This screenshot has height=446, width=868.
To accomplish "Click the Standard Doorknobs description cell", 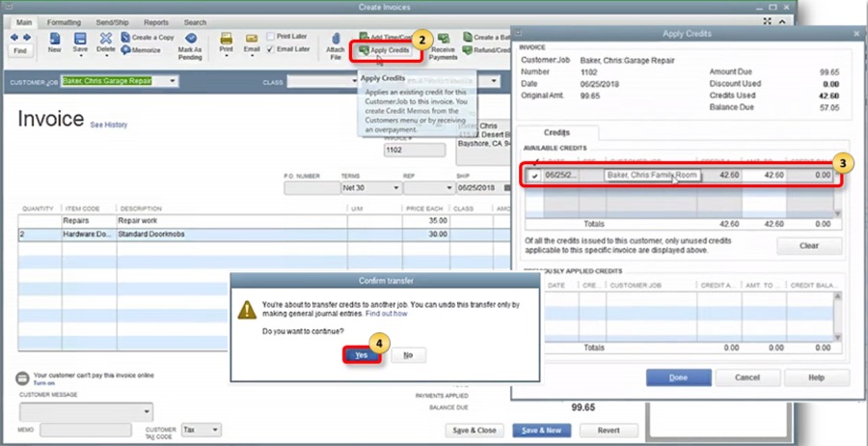I will 231,235.
